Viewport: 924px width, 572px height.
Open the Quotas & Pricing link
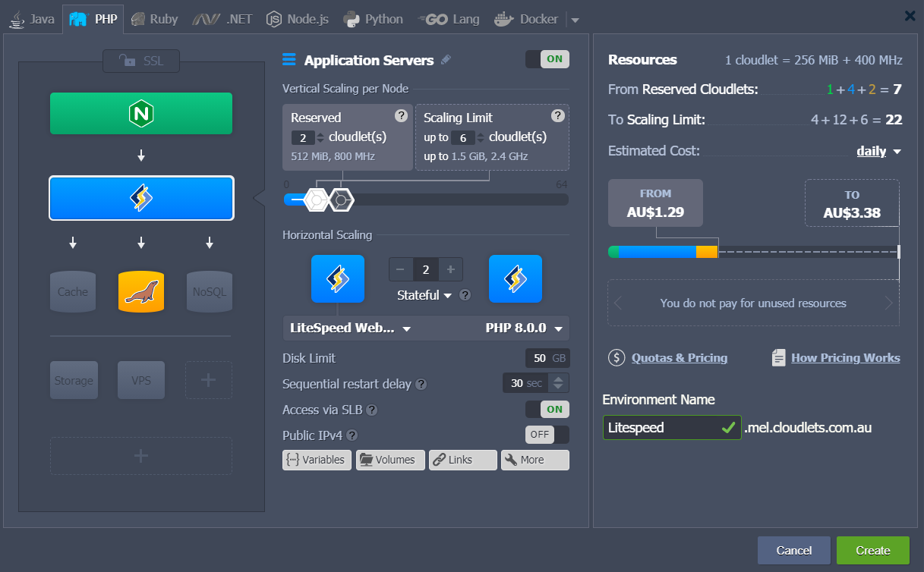[680, 358]
